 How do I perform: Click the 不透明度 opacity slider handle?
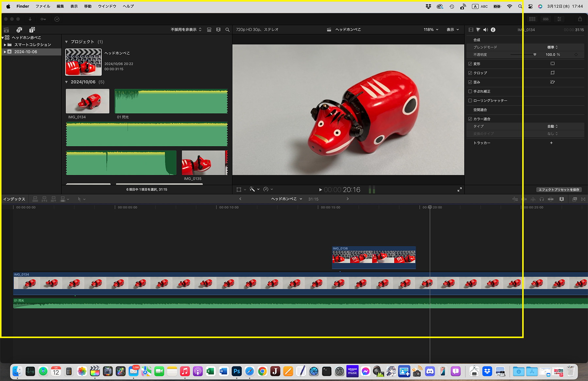535,55
